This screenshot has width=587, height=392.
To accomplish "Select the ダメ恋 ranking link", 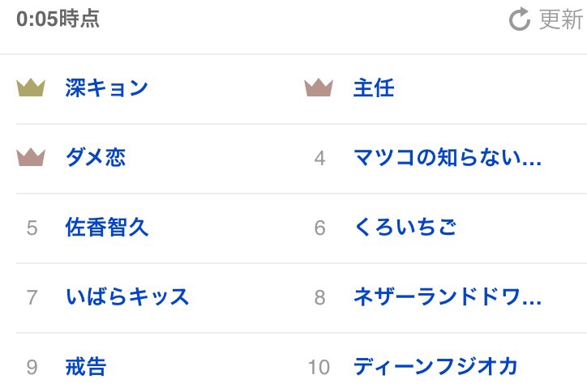I will (96, 157).
